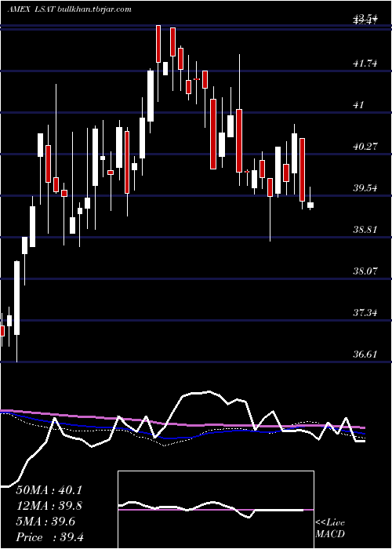Select the 41 price axis label
The width and height of the screenshot is (392, 549).
click(359, 104)
